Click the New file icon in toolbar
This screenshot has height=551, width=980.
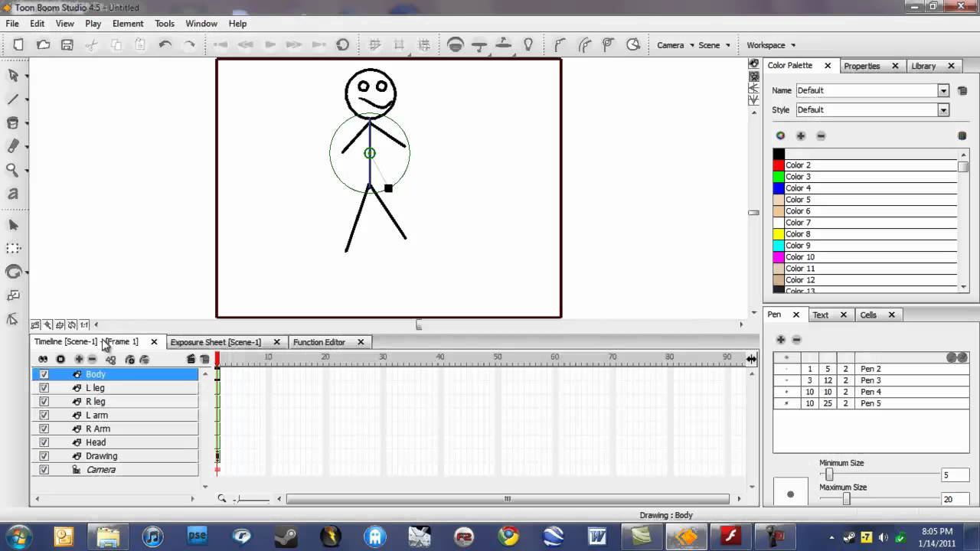click(x=18, y=45)
